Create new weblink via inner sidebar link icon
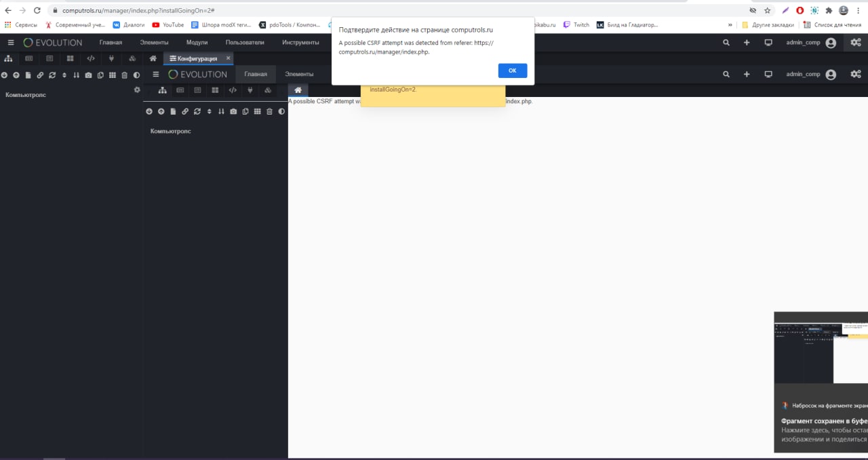The image size is (868, 460). click(x=185, y=111)
